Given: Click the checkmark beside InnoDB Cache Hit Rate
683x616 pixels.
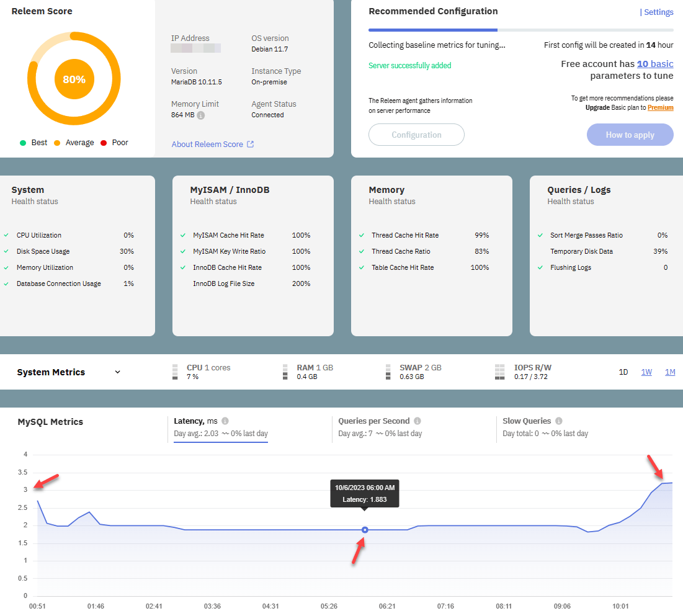Looking at the screenshot, I should point(183,267).
